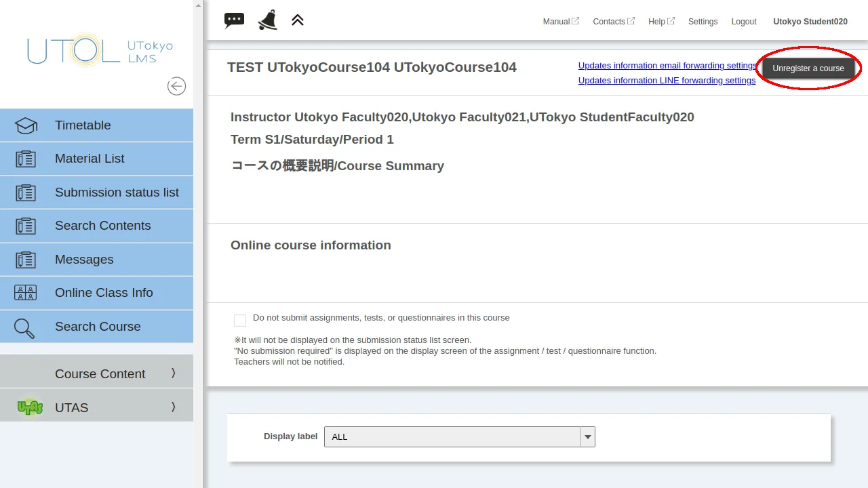Collapse header with double chevron up icon
868x488 pixels.
pos(298,20)
